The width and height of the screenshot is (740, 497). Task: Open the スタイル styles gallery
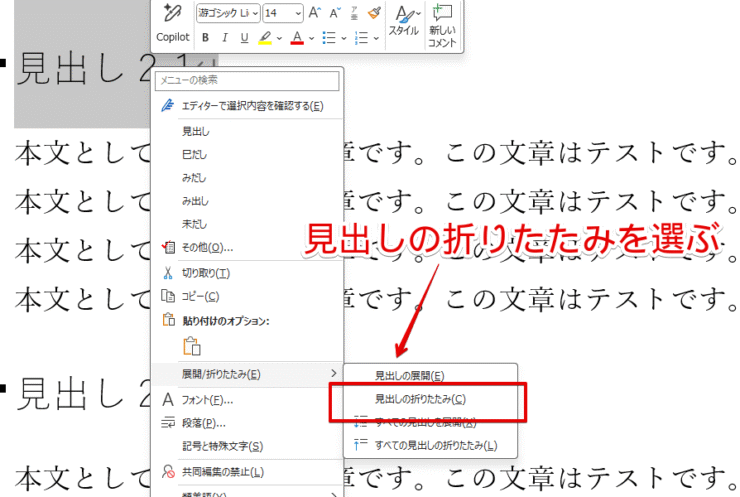404,22
